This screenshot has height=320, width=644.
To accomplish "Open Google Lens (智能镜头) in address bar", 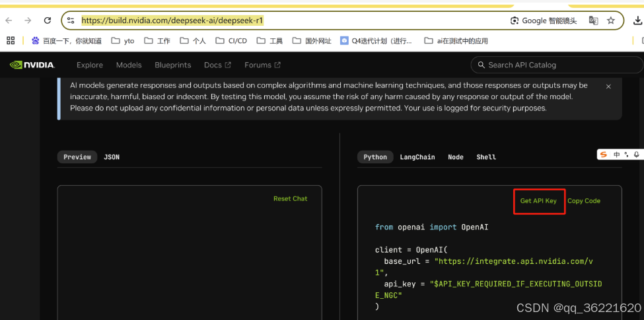I will pos(544,20).
